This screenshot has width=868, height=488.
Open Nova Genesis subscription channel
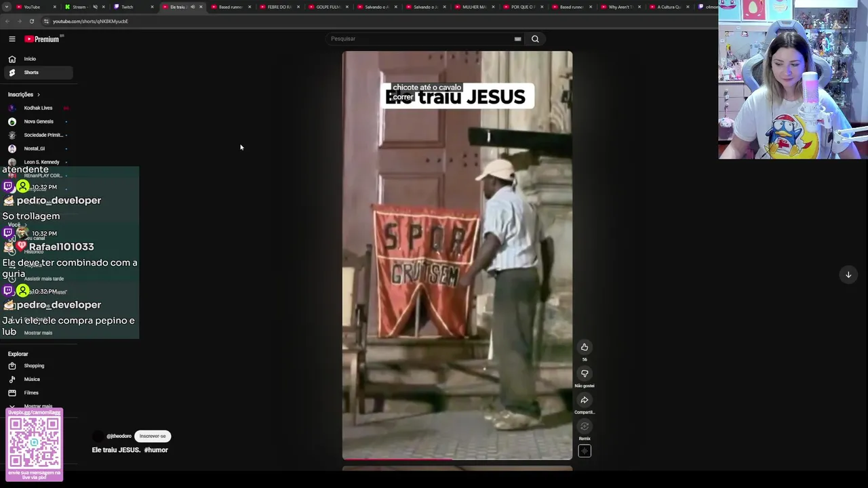[x=38, y=121]
